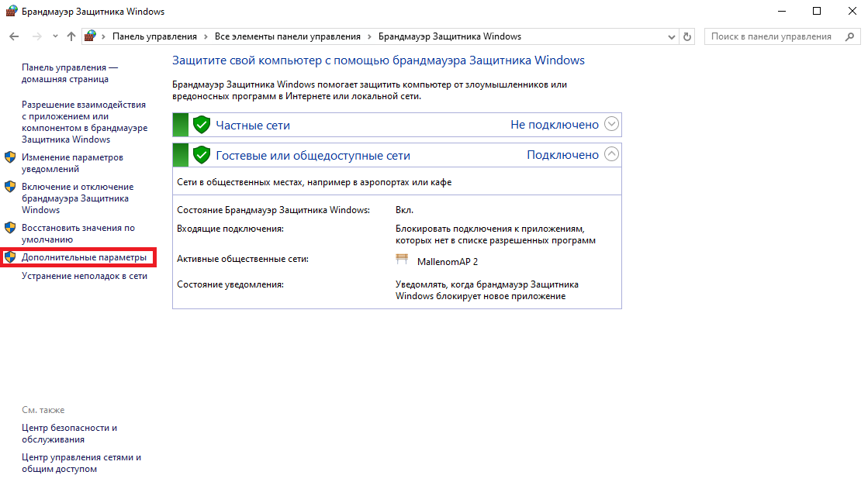Click the green shield next to Гостевые сети
This screenshot has width=868, height=489.
click(202, 155)
